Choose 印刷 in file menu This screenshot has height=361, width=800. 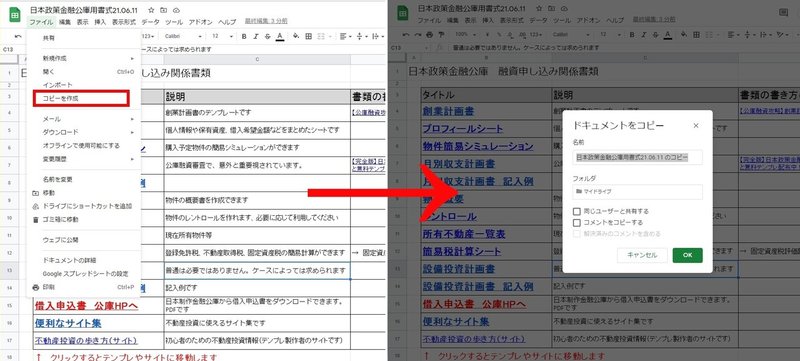pyautogui.click(x=84, y=287)
